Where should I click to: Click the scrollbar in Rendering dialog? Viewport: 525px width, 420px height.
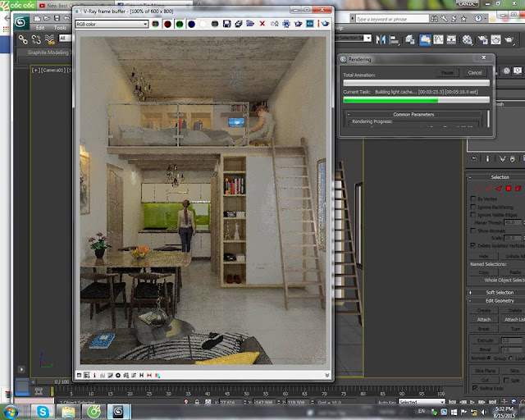pyautogui.click(x=488, y=119)
